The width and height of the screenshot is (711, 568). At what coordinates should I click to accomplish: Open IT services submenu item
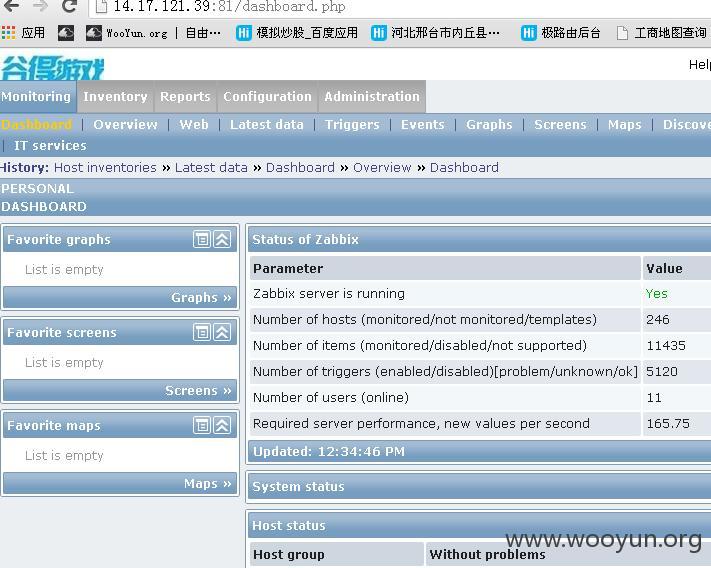(x=50, y=146)
